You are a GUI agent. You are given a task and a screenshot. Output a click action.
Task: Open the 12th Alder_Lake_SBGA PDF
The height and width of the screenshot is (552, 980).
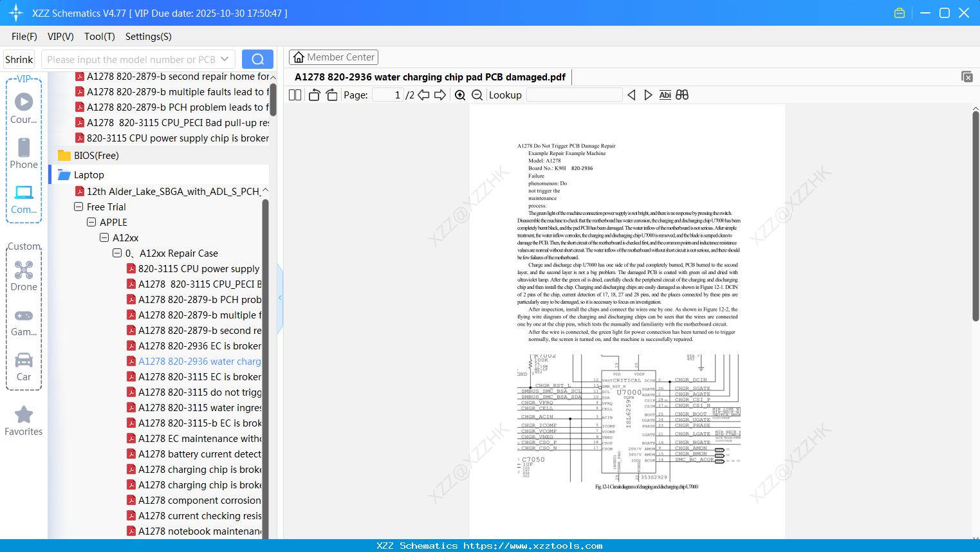point(168,192)
